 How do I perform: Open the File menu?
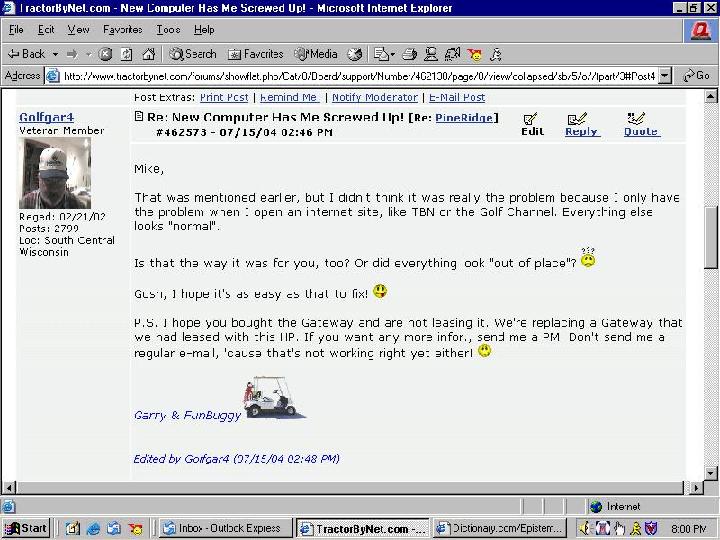[16, 30]
